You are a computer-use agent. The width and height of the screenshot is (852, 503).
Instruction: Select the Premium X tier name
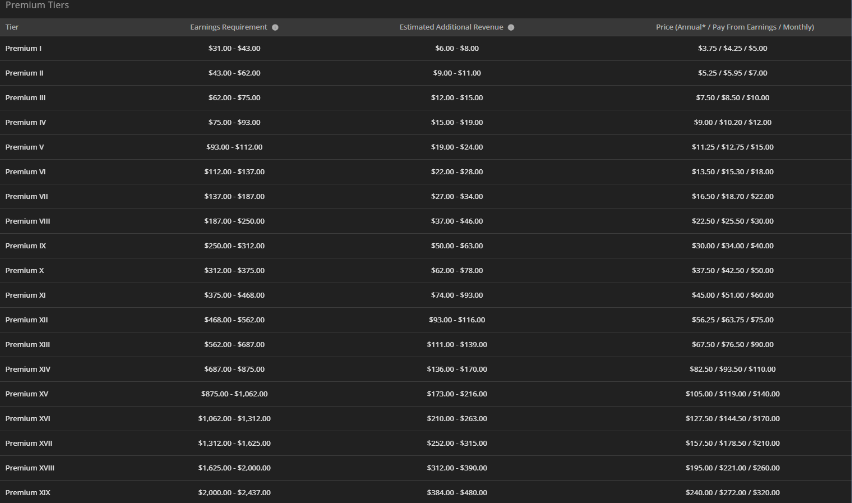pos(25,270)
